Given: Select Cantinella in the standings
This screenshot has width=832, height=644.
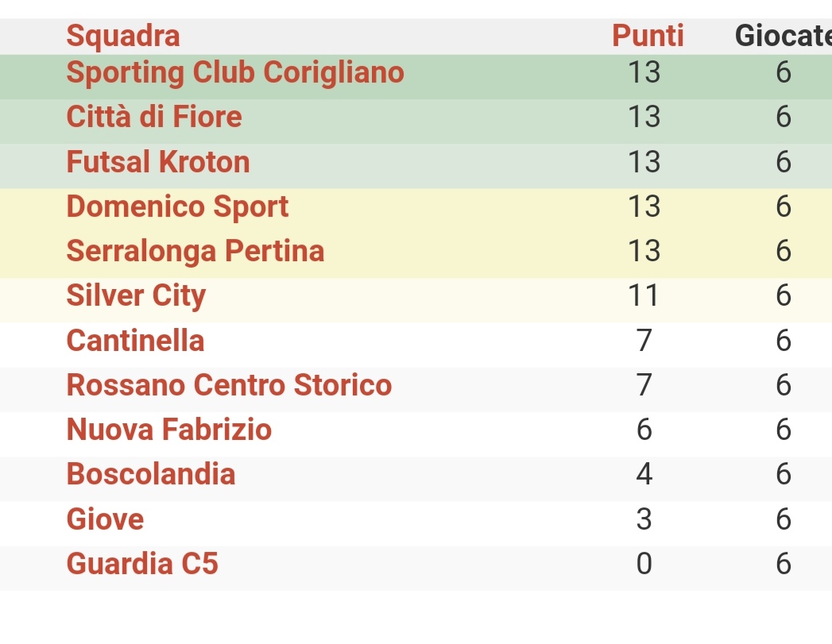Looking at the screenshot, I should pyautogui.click(x=135, y=341).
